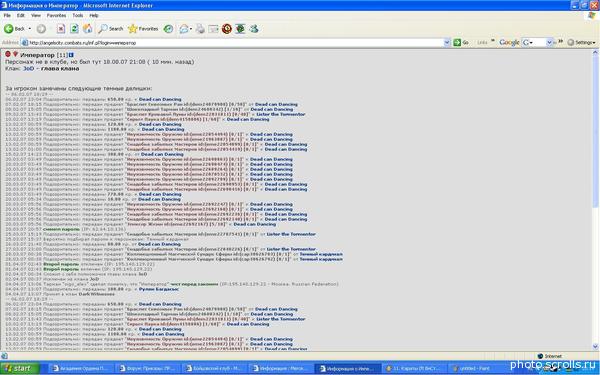Click the Google toolbar logo
This screenshot has width=600, height=375.
point(509,42)
